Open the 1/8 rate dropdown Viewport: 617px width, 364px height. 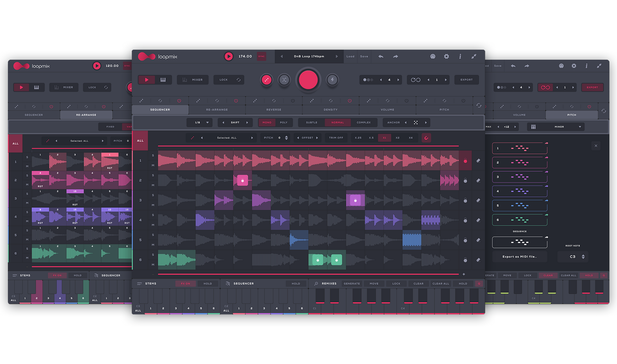tap(200, 122)
